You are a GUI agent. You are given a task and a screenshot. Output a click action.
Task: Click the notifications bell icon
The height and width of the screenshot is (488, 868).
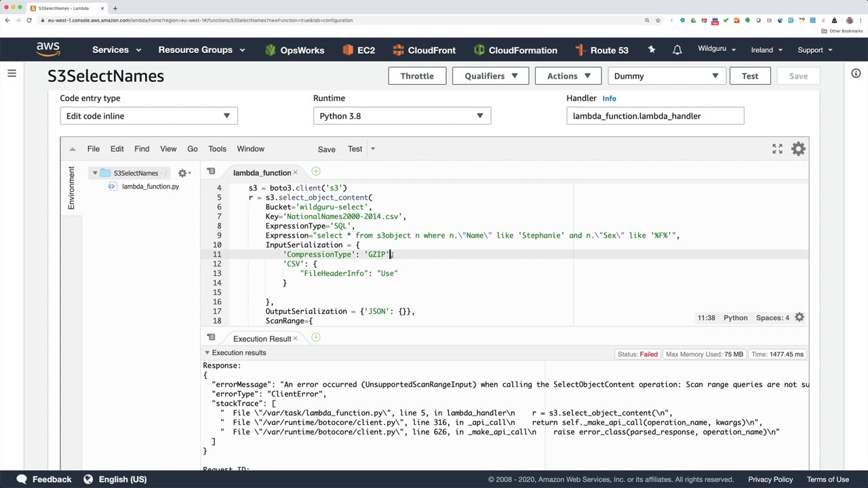click(677, 50)
